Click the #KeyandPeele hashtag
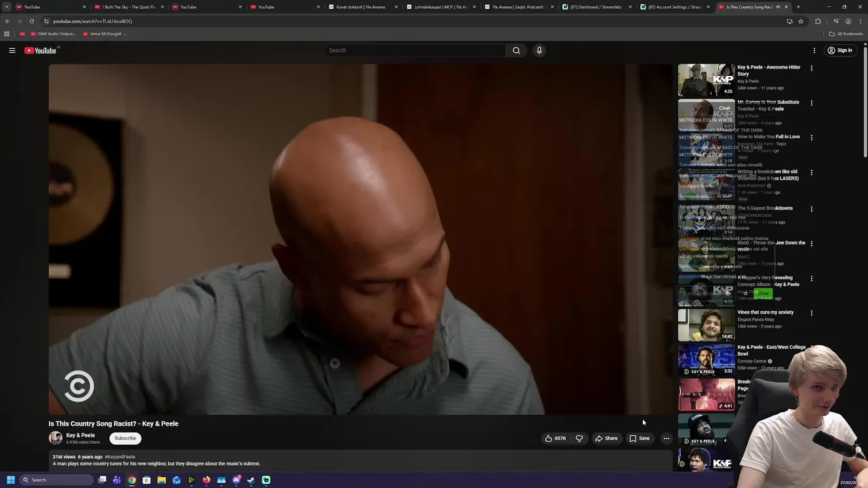Image resolution: width=868 pixels, height=488 pixels. click(x=120, y=457)
